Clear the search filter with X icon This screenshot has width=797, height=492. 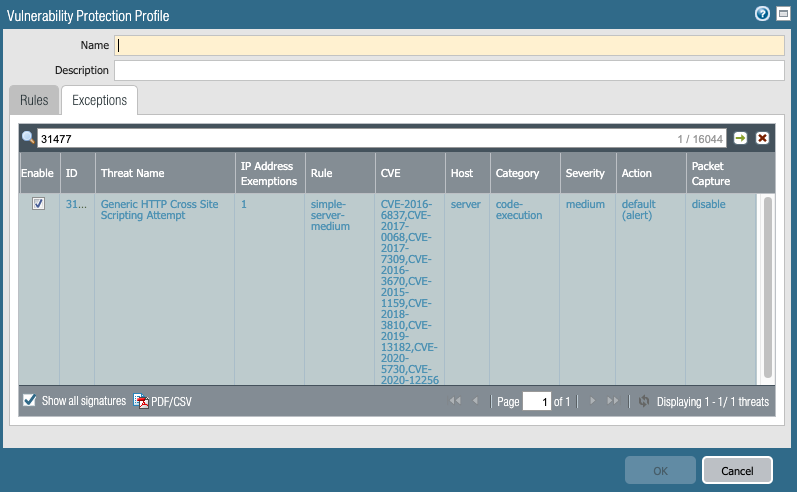(762, 138)
